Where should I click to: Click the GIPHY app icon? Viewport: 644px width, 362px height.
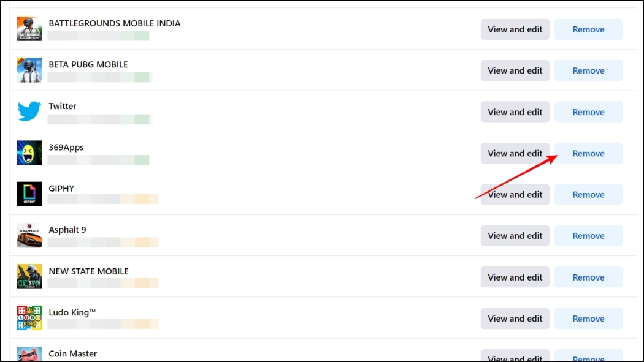click(x=29, y=194)
